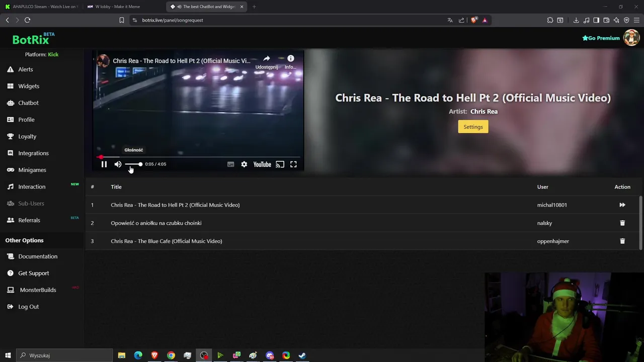Close the BotRix browser tab
This screenshot has height=362, width=644.
tap(242, 7)
